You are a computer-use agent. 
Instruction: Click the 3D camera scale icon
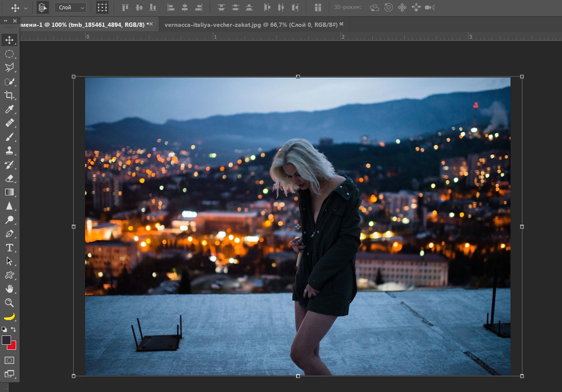tap(429, 7)
